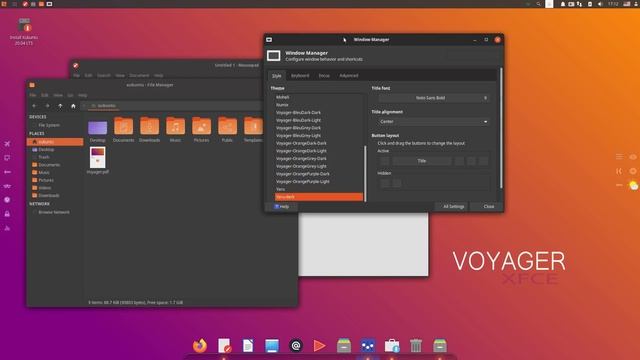Open the View menu in File Manager

[58, 95]
